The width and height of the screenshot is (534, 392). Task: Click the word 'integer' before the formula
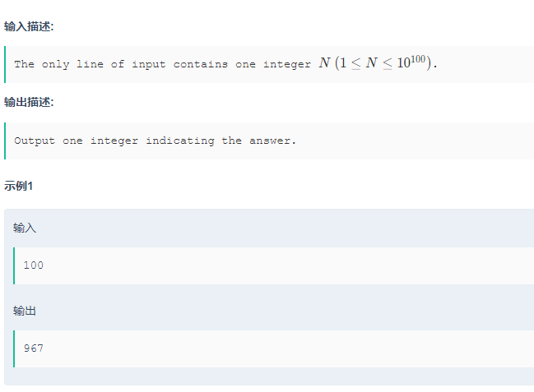(287, 64)
